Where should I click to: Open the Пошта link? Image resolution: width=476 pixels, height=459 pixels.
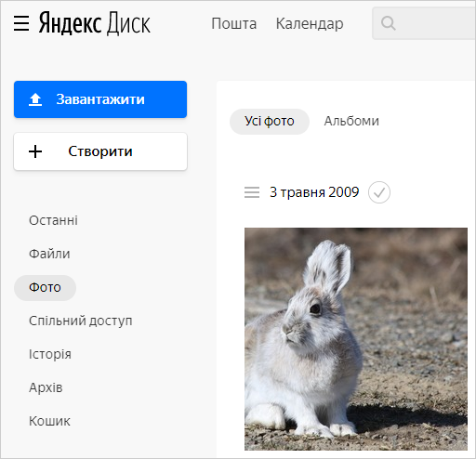[234, 23]
